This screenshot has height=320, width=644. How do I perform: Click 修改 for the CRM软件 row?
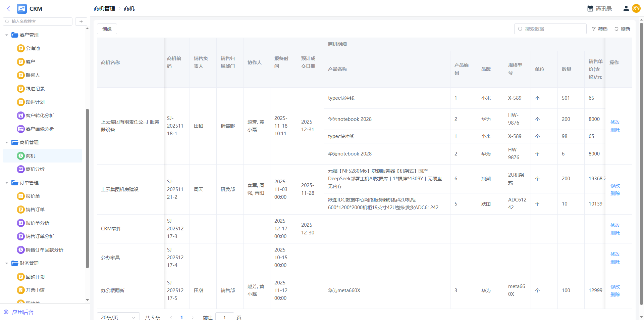[x=615, y=225]
